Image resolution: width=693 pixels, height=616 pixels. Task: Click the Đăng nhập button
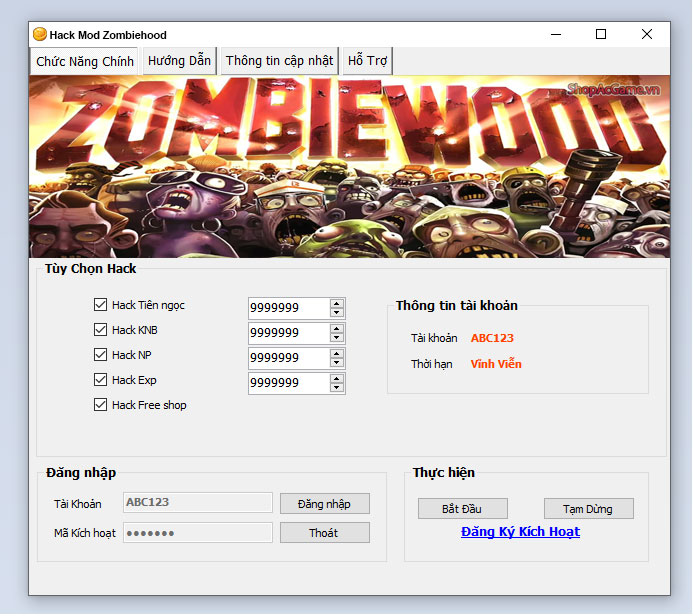[x=324, y=504]
